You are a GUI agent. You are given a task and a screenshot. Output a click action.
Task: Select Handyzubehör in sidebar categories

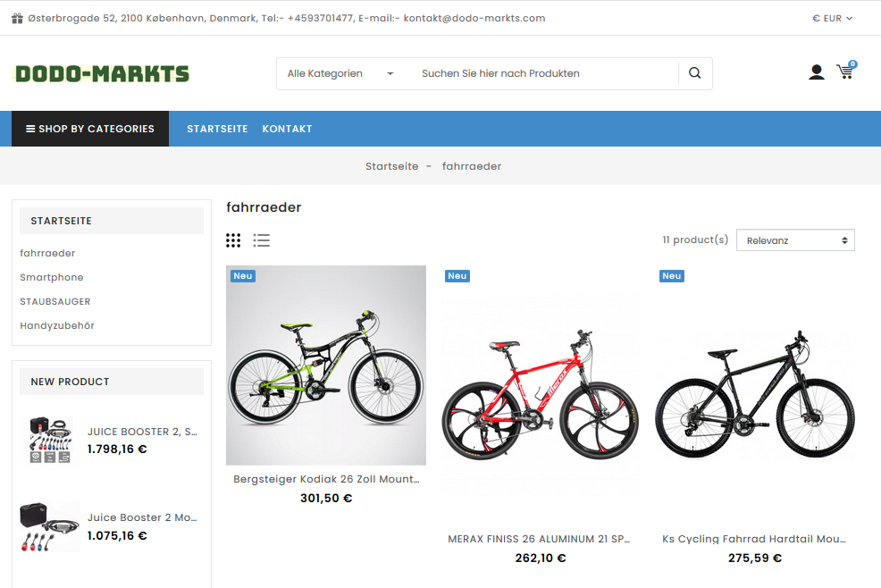57,325
